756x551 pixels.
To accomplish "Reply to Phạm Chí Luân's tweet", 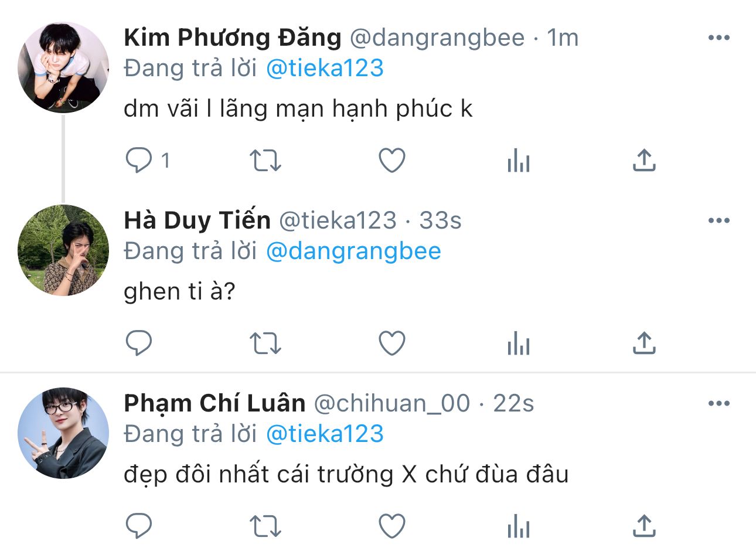I will tap(139, 526).
